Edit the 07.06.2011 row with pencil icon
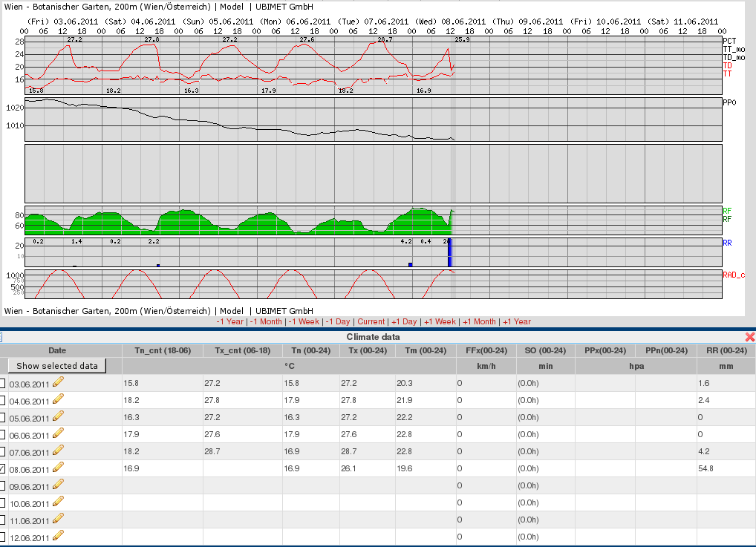 pos(58,450)
